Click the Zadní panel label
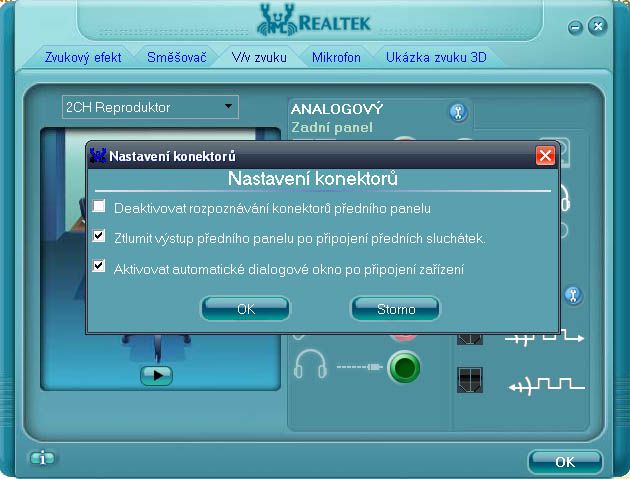 [x=332, y=127]
